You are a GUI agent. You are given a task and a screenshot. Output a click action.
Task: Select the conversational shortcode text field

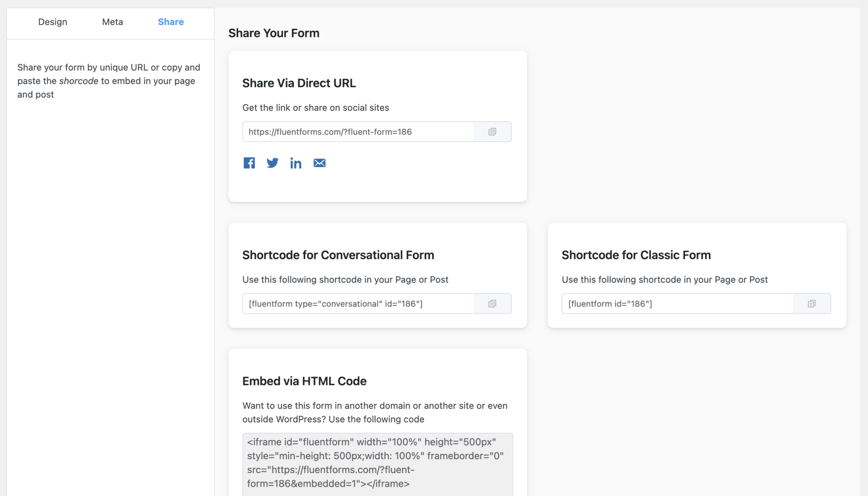click(358, 304)
